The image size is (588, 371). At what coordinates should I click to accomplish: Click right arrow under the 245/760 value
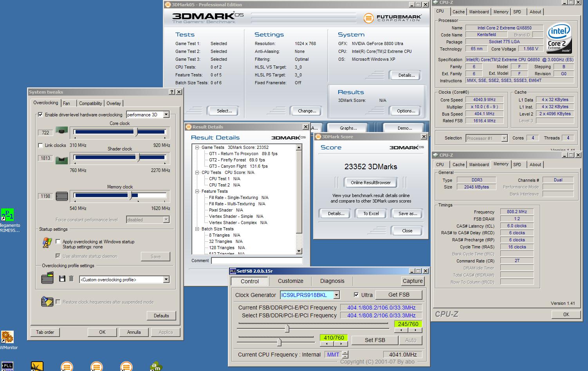pyautogui.click(x=415, y=330)
